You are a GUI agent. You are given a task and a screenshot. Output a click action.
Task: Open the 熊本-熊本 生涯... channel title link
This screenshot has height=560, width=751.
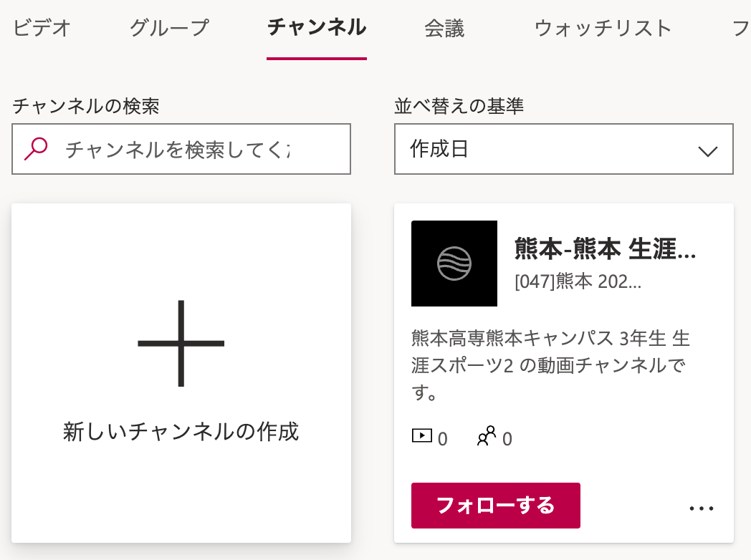pos(606,248)
